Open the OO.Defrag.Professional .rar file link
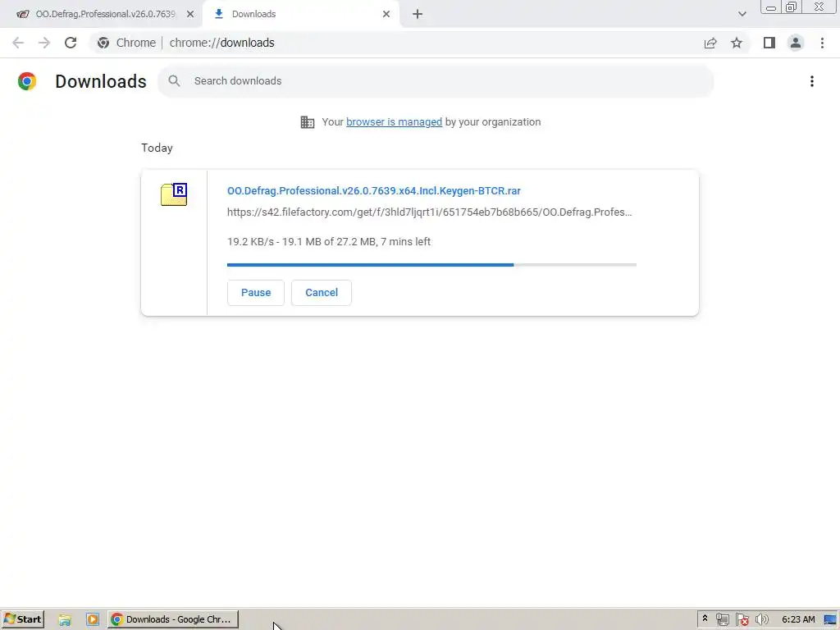The image size is (840, 630). tap(374, 190)
